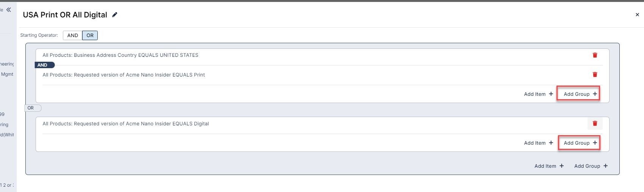This screenshot has width=644, height=192.
Task: Select the Business Address Country EQUALS rule
Action: point(120,55)
